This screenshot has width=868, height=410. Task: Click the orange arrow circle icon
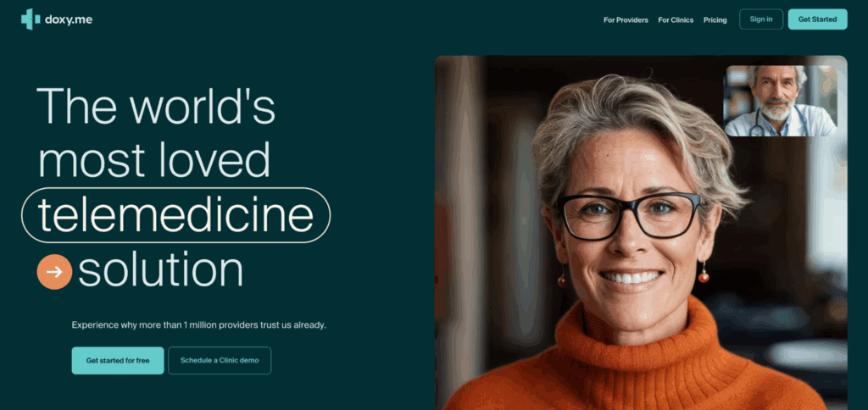pyautogui.click(x=54, y=272)
